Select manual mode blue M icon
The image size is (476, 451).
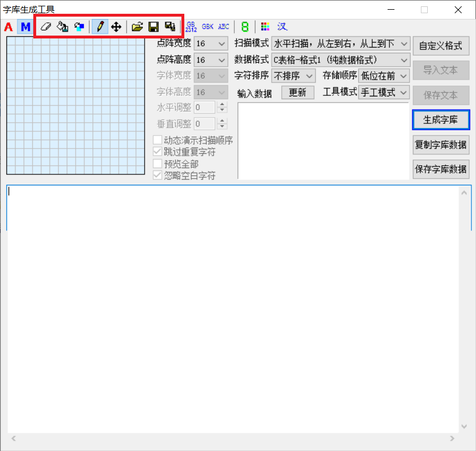coord(25,27)
